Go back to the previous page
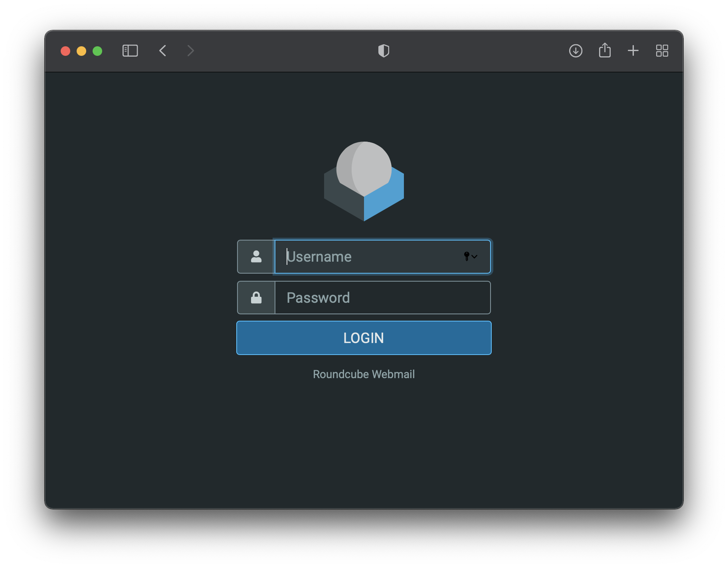Viewport: 728px width, 568px height. coord(162,51)
